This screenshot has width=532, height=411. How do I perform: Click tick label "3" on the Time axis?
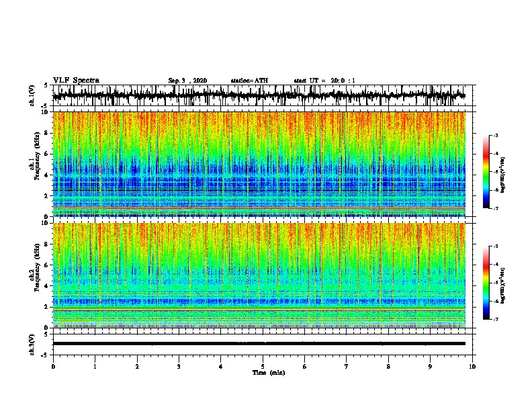click(179, 367)
